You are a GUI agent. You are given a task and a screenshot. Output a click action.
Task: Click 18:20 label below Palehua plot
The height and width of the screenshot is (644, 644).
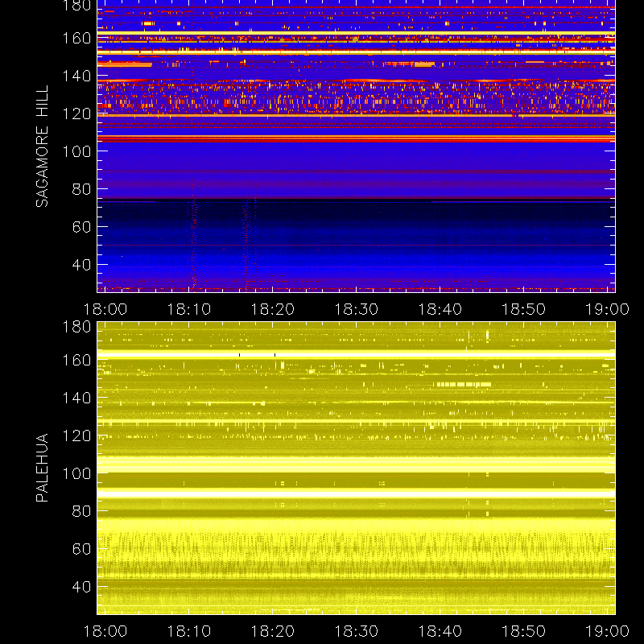[273, 631]
